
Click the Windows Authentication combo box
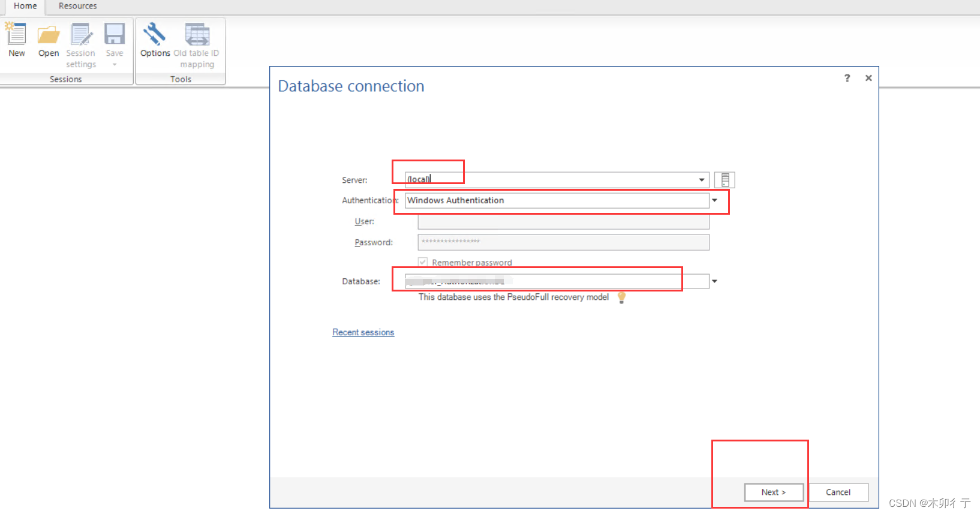557,200
